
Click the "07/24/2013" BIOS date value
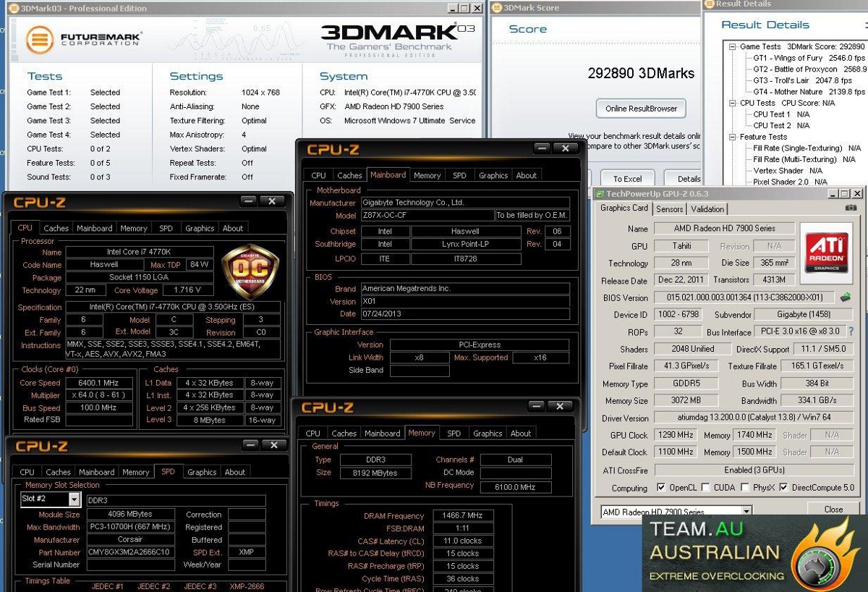tap(465, 314)
